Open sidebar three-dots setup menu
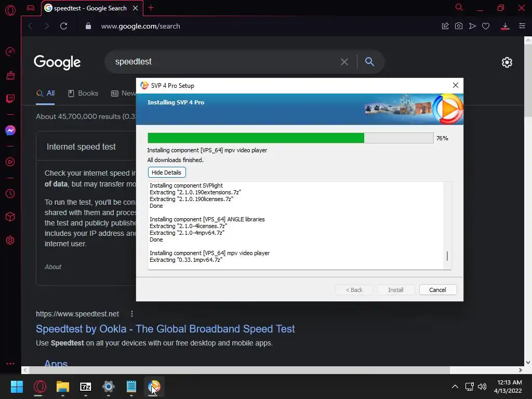Viewport: 532px width, 399px height. [x=10, y=363]
